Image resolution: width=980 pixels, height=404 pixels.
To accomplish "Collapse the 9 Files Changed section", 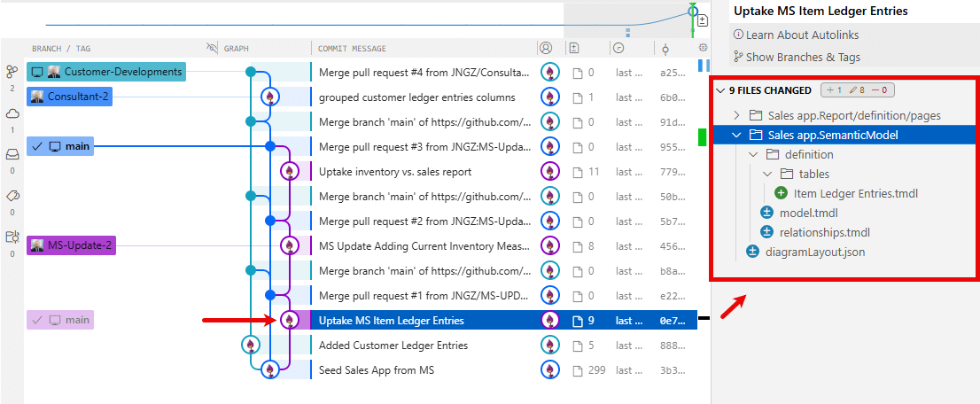I will pos(720,90).
